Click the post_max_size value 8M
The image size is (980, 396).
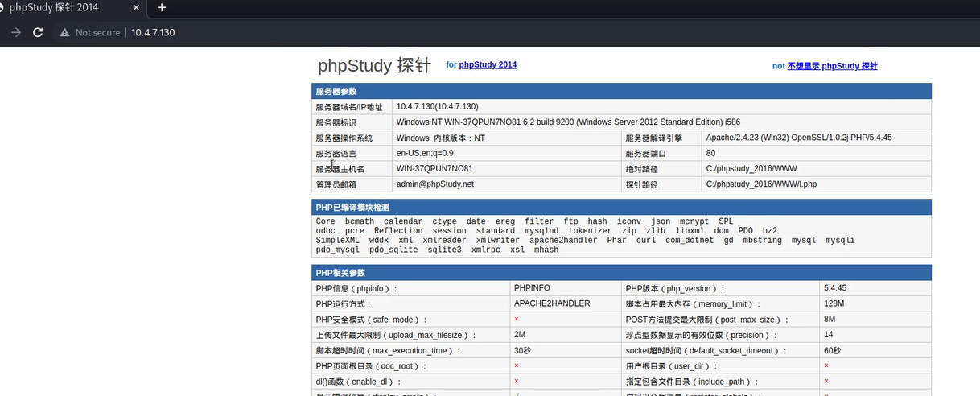point(830,320)
